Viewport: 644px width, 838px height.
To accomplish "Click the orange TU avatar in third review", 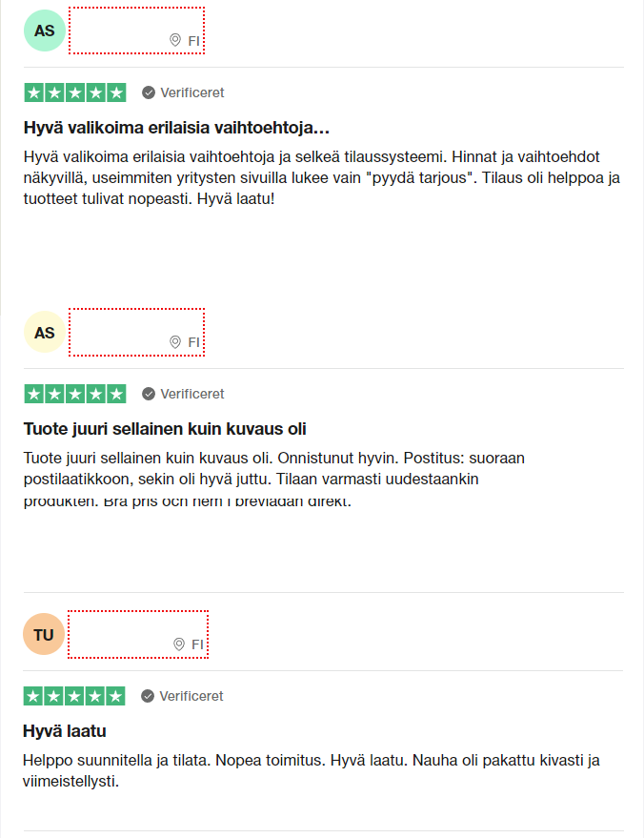I will coord(44,634).
